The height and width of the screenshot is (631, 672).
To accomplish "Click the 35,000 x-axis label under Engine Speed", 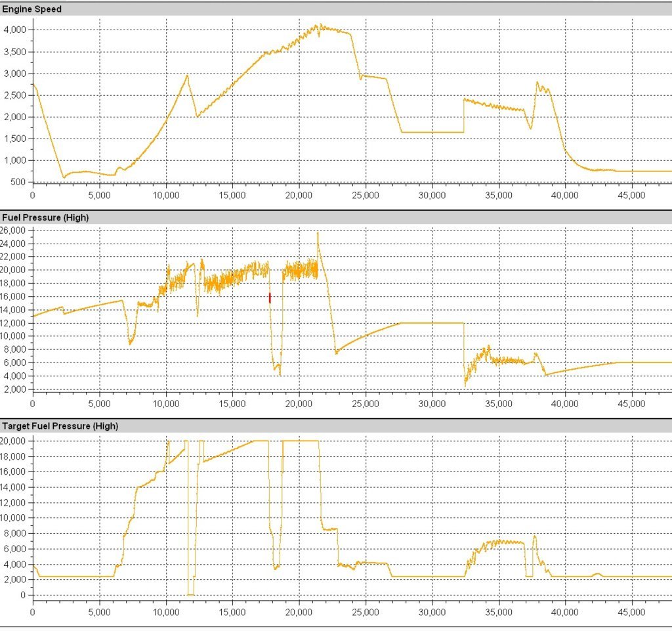I will 499,196.
